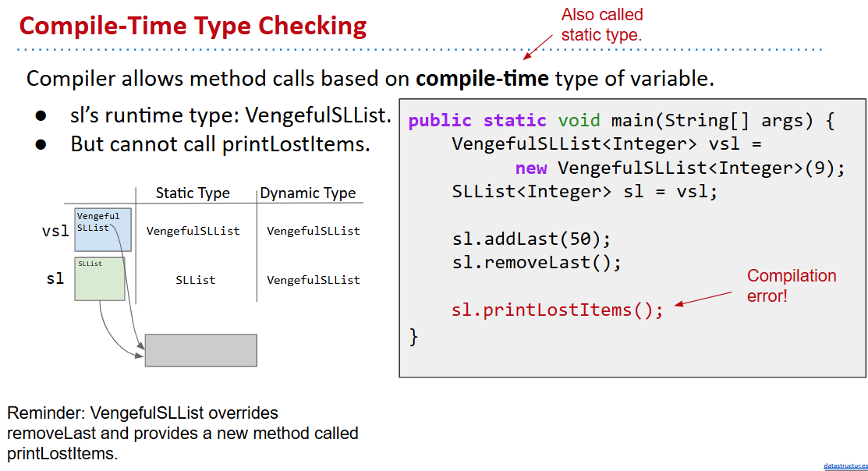
Task: Click the "But cannot call printLostItems" bullet
Action: [220, 144]
